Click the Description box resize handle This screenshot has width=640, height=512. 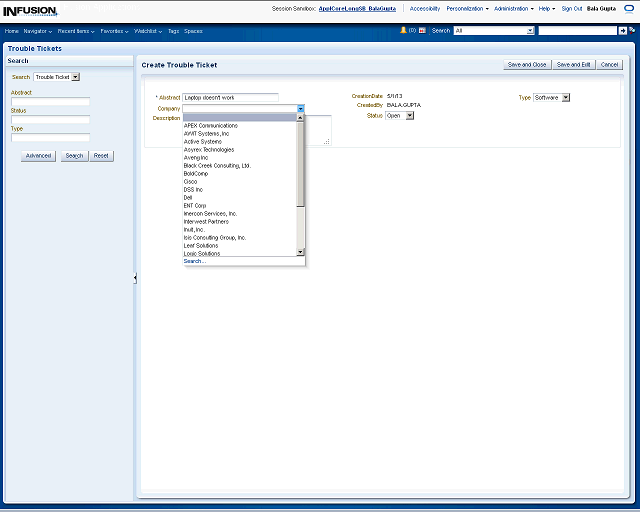pyautogui.click(x=326, y=141)
